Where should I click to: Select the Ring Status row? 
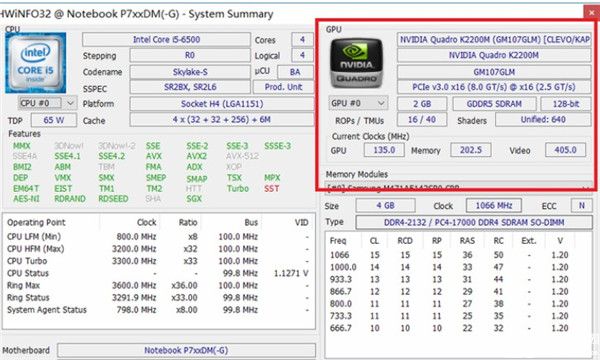(158, 298)
